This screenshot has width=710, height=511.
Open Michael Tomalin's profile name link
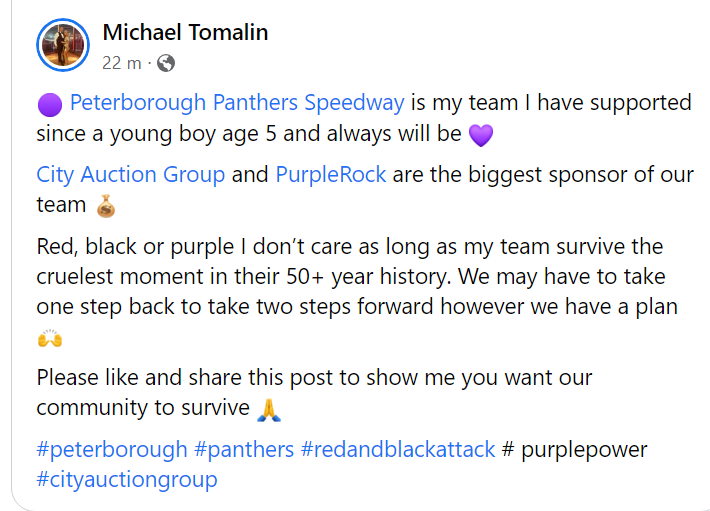tap(185, 32)
